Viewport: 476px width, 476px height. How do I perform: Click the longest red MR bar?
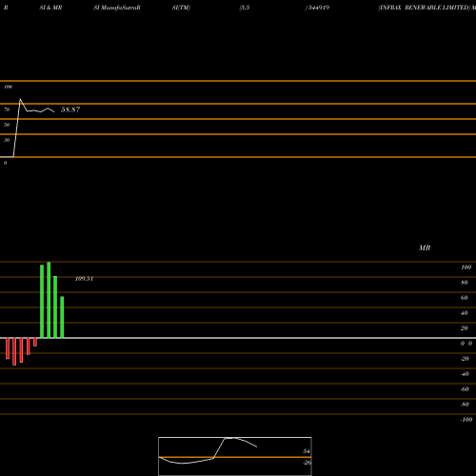tap(14, 351)
